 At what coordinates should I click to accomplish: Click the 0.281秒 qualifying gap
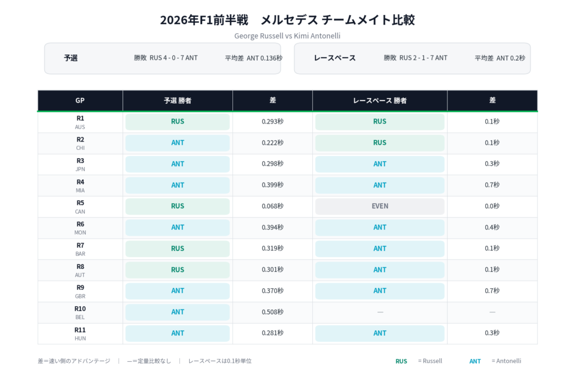[272, 334]
